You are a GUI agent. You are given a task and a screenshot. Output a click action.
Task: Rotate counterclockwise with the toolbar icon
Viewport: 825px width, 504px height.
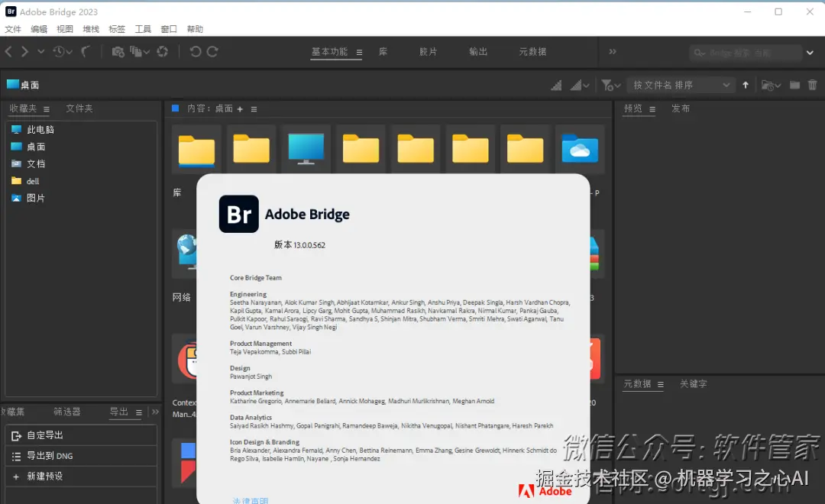(x=196, y=52)
